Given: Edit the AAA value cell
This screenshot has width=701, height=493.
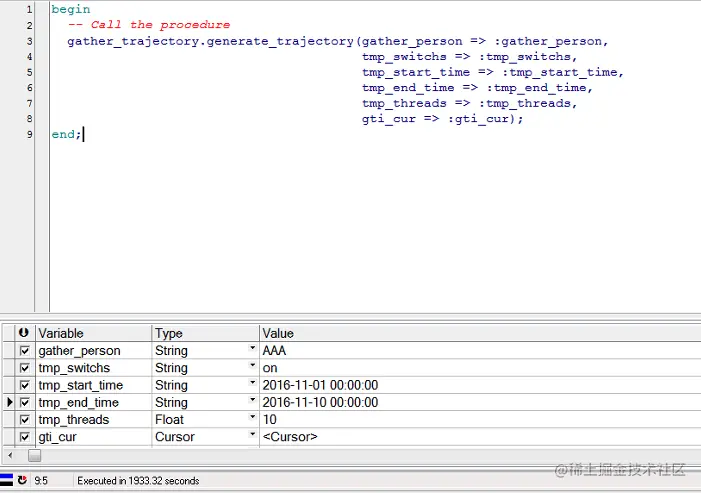Looking at the screenshot, I should [480, 351].
